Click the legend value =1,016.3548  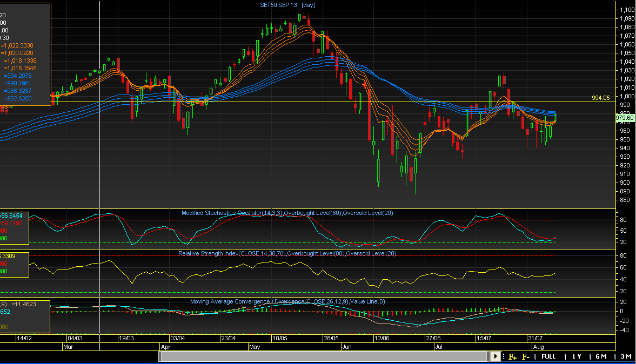pyautogui.click(x=21, y=68)
